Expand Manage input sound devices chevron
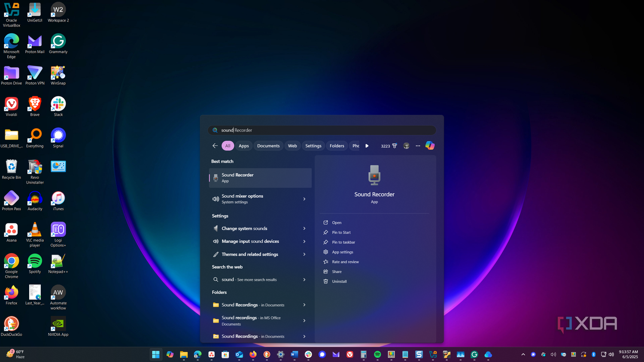Image resolution: width=644 pixels, height=362 pixels. coord(304,241)
